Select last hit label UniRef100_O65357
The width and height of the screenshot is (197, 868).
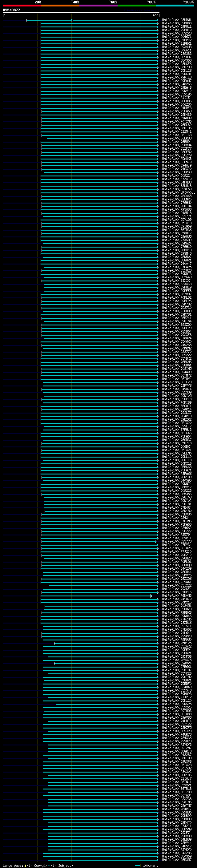(177, 860)
